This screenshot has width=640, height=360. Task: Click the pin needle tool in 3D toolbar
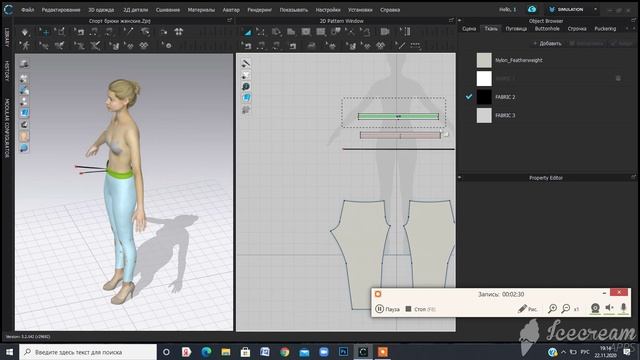coord(129,32)
